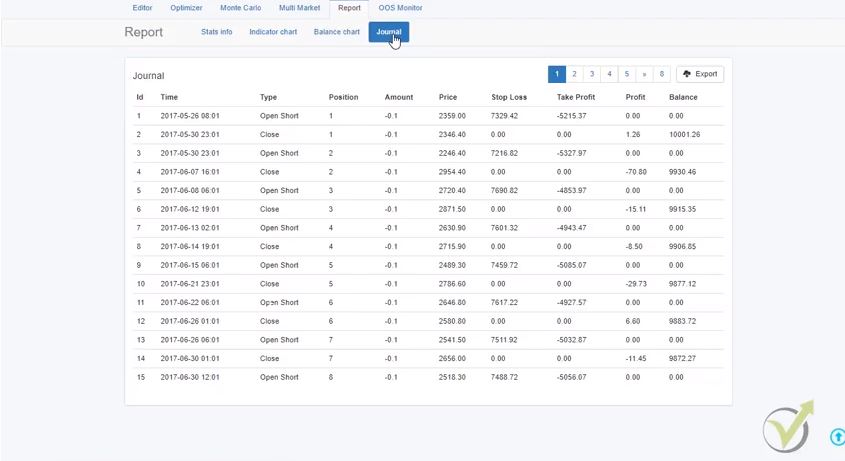Click the Type column header
This screenshot has width=845, height=461.
tap(268, 97)
